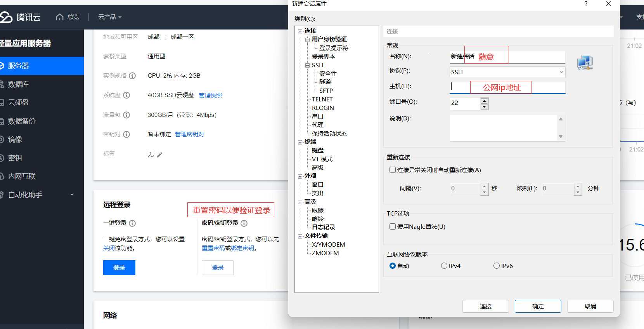
Task: Select 登录提示符 tree item
Action: pyautogui.click(x=334, y=48)
